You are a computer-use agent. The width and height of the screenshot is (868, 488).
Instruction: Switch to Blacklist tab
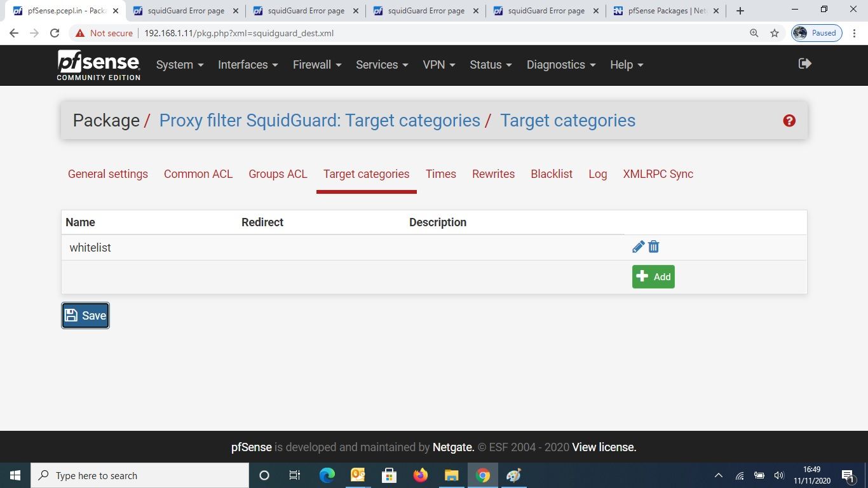[552, 174]
